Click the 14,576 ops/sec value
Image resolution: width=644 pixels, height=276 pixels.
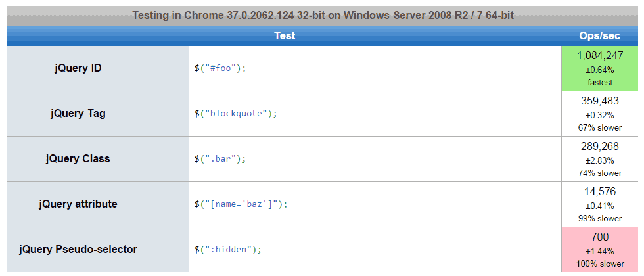[600, 191]
